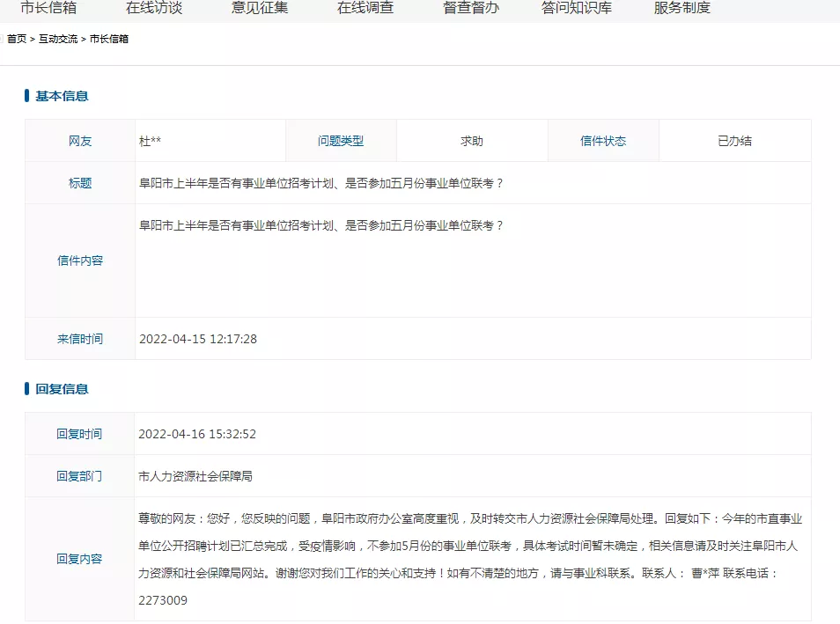840x624 pixels.
Task: Click the 首页 breadcrumb link
Action: pyautogui.click(x=17, y=39)
